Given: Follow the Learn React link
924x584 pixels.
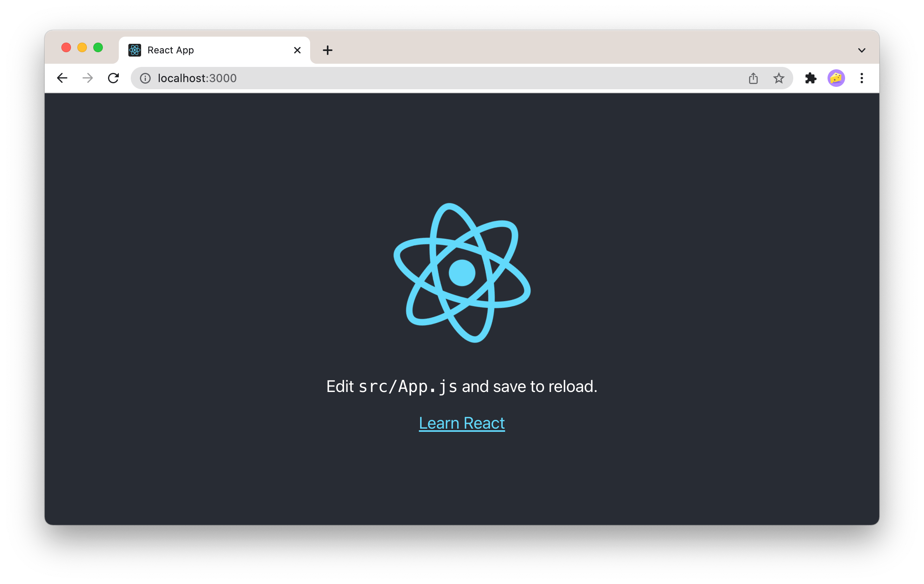Looking at the screenshot, I should pyautogui.click(x=462, y=423).
